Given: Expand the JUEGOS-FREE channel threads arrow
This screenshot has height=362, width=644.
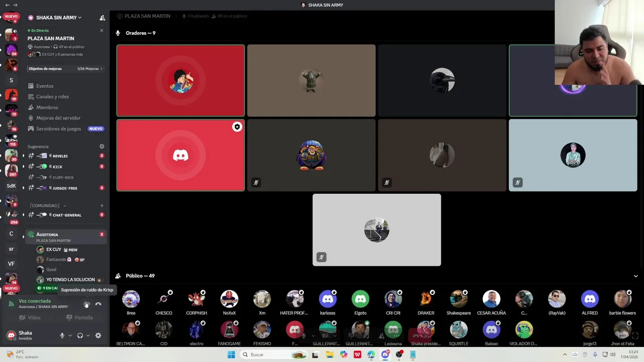Looking at the screenshot, I should tap(23, 188).
